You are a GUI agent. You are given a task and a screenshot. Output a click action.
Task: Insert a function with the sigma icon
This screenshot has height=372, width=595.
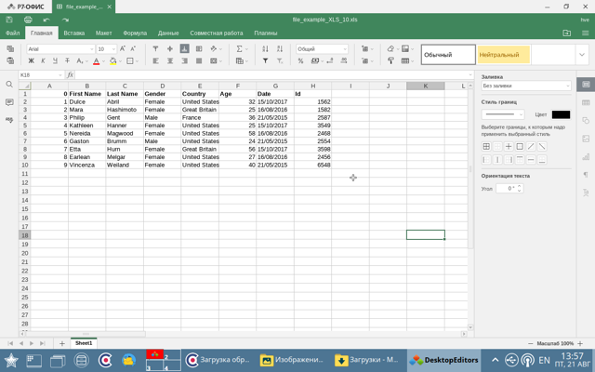coord(239,49)
